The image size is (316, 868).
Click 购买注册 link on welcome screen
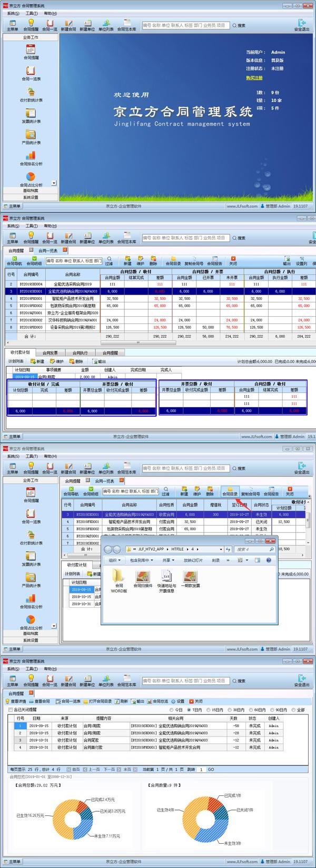tap(254, 78)
